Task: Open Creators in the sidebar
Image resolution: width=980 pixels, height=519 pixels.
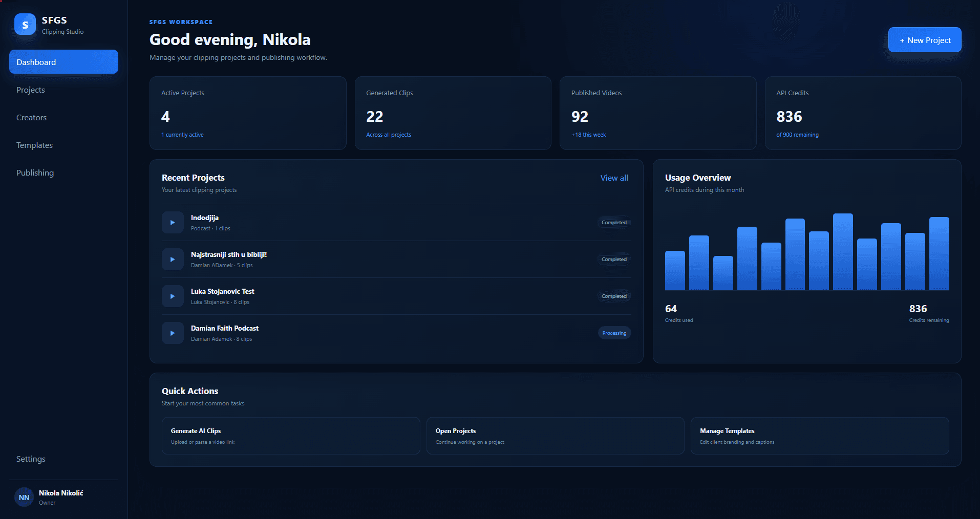Action: click(x=63, y=117)
